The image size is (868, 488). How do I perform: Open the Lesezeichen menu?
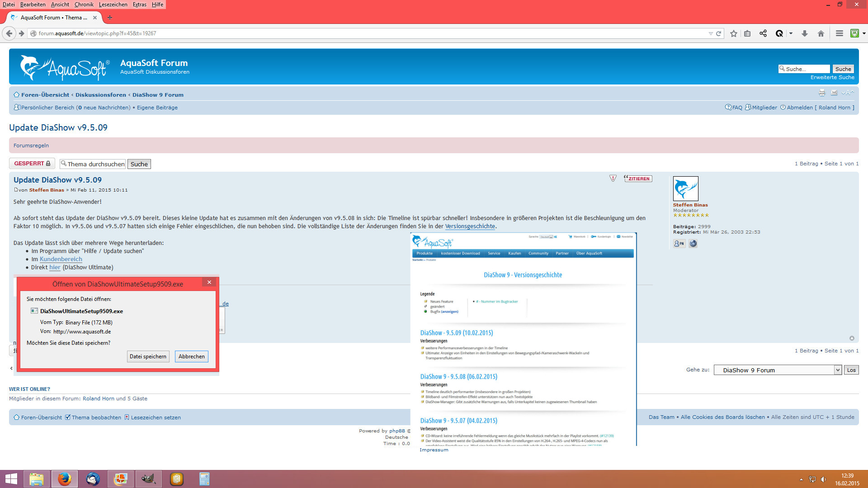pyautogui.click(x=113, y=5)
